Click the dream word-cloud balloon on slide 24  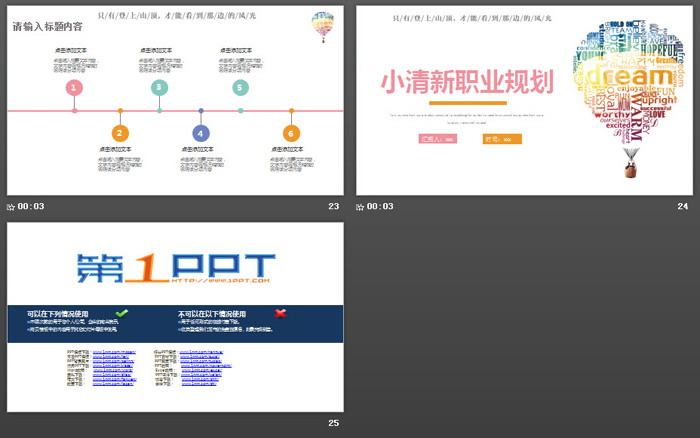click(629, 98)
